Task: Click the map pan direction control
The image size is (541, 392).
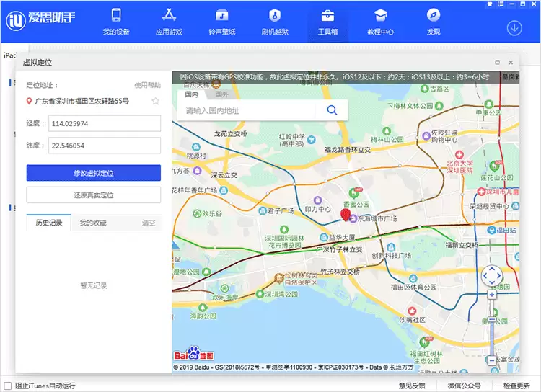Action: coord(492,275)
